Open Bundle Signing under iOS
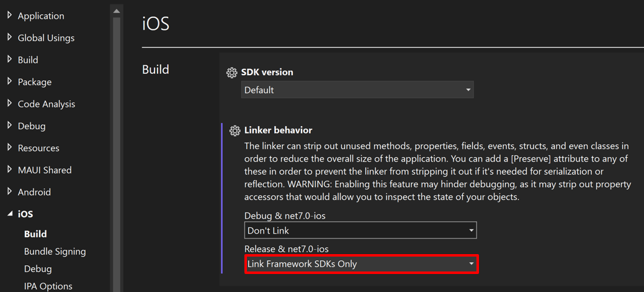Viewport: 644px width, 292px height. [55, 251]
